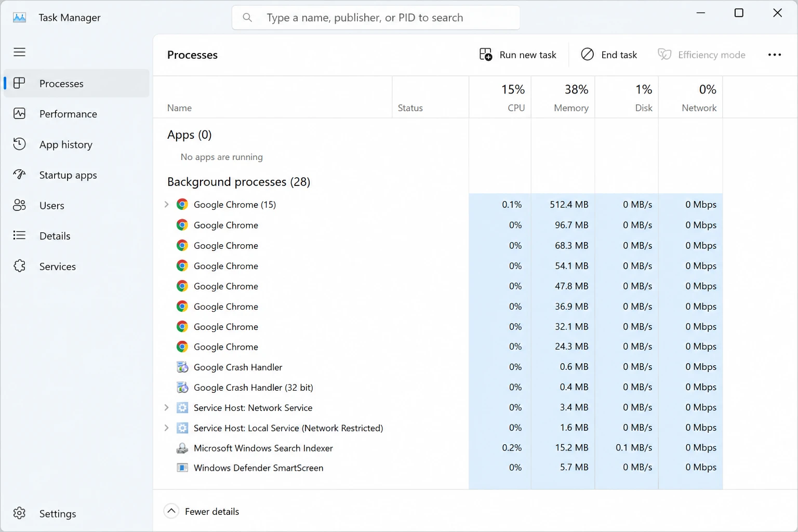Expand Service Host: Local Service (Network Restricted)
This screenshot has height=532, width=798.
pyautogui.click(x=166, y=428)
